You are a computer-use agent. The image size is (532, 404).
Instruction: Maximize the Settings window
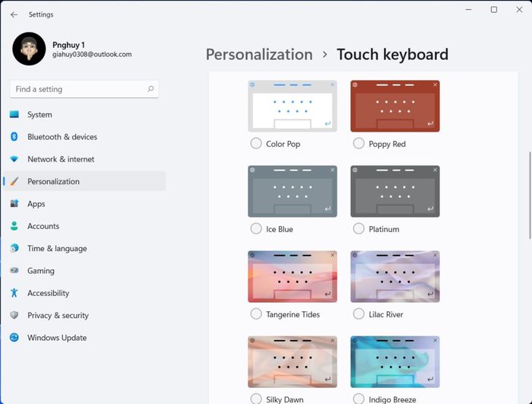494,10
